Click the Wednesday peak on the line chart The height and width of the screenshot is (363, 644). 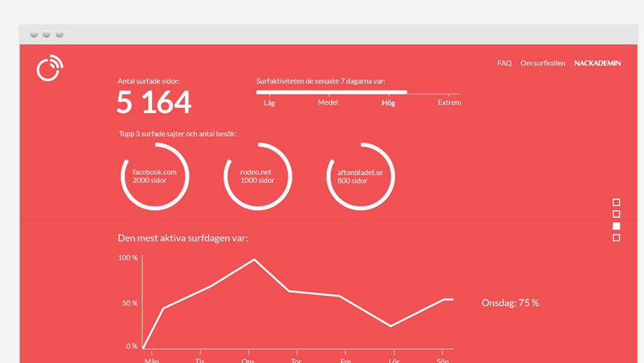254,259
